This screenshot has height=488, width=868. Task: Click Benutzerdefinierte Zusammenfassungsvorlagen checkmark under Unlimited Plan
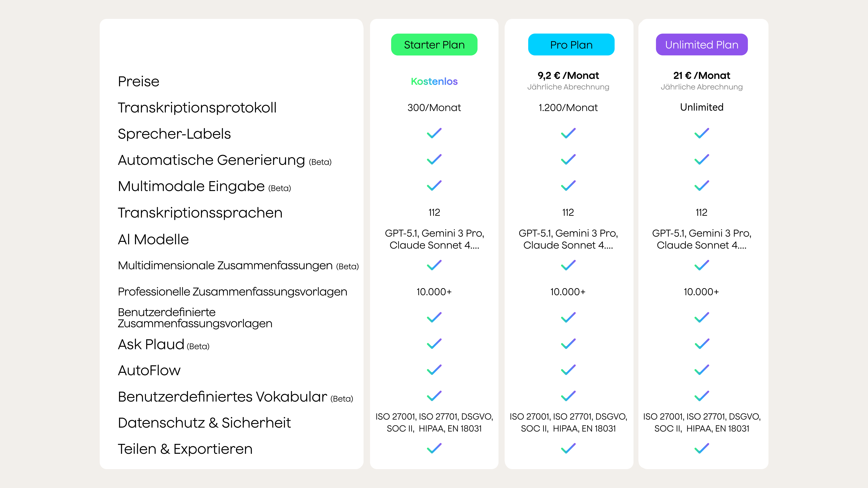702,318
